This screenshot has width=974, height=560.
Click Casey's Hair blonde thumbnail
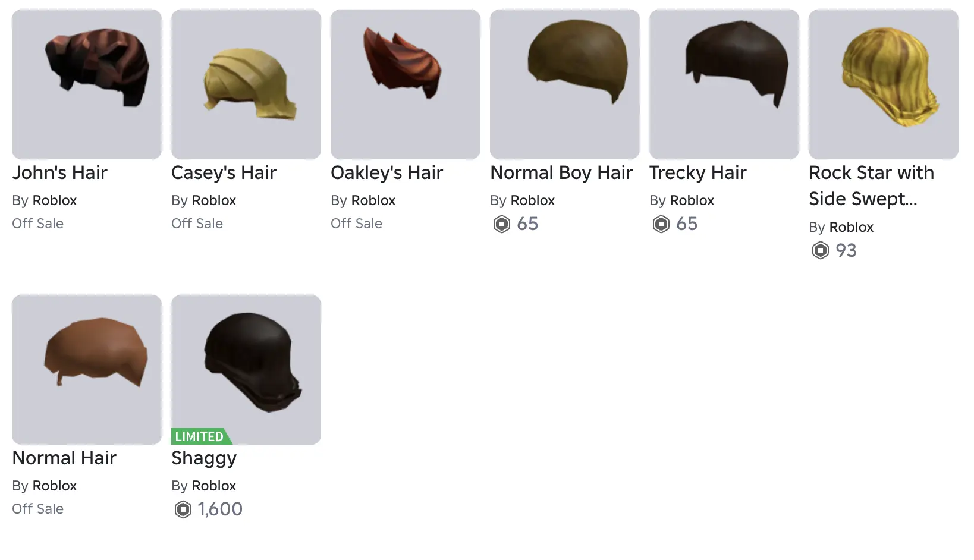point(246,84)
